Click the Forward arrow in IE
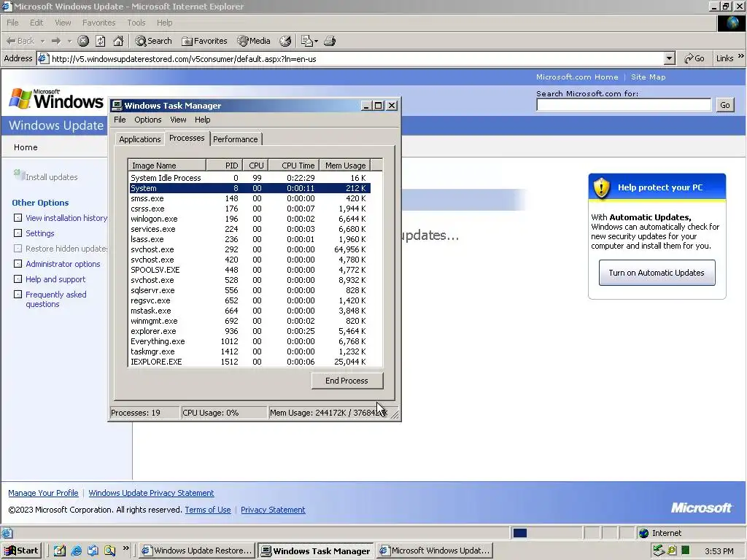Image resolution: width=747 pixels, height=560 pixels. click(55, 41)
